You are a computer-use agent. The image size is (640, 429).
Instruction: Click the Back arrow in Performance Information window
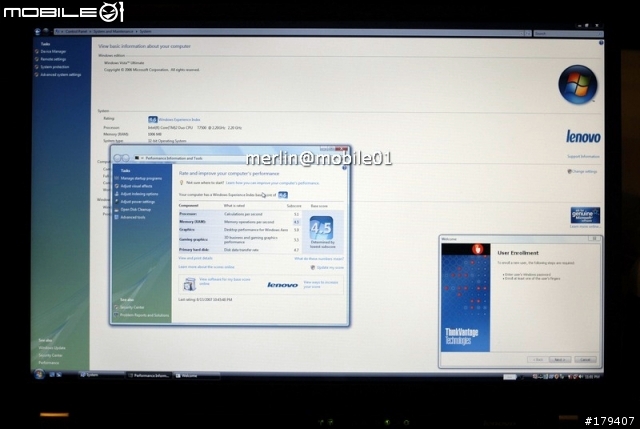coord(118,158)
